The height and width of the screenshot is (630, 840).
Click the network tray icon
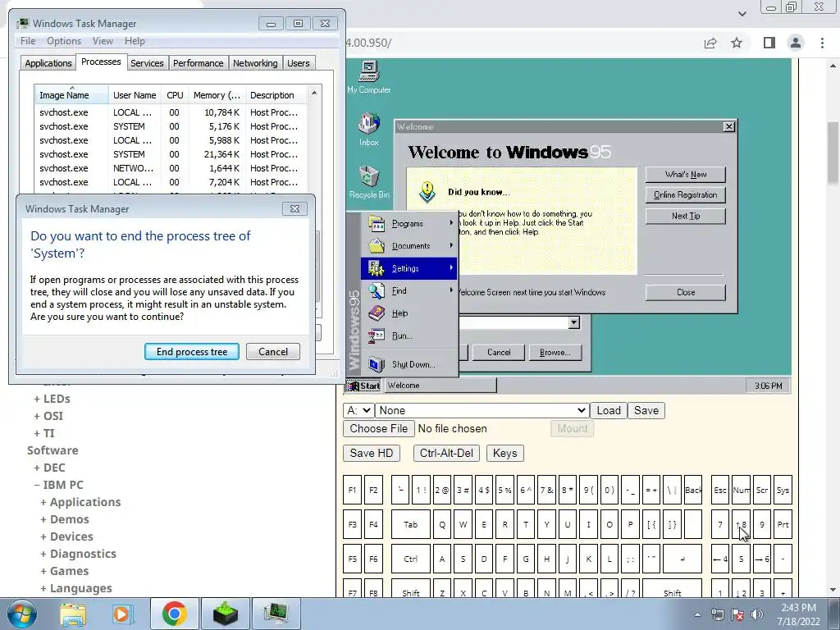coord(717,614)
